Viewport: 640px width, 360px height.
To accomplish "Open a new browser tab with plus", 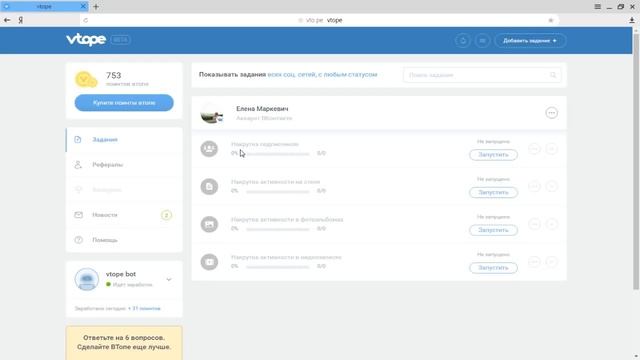I will point(96,7).
